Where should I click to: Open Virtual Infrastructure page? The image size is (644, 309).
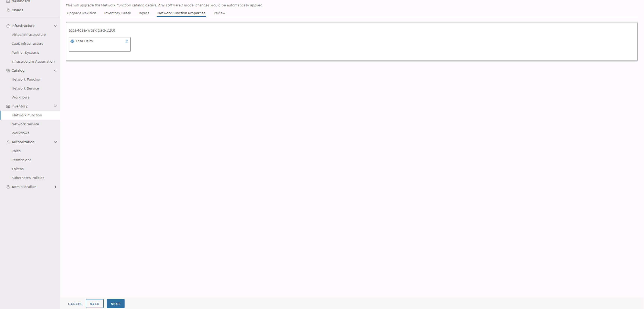29,35
